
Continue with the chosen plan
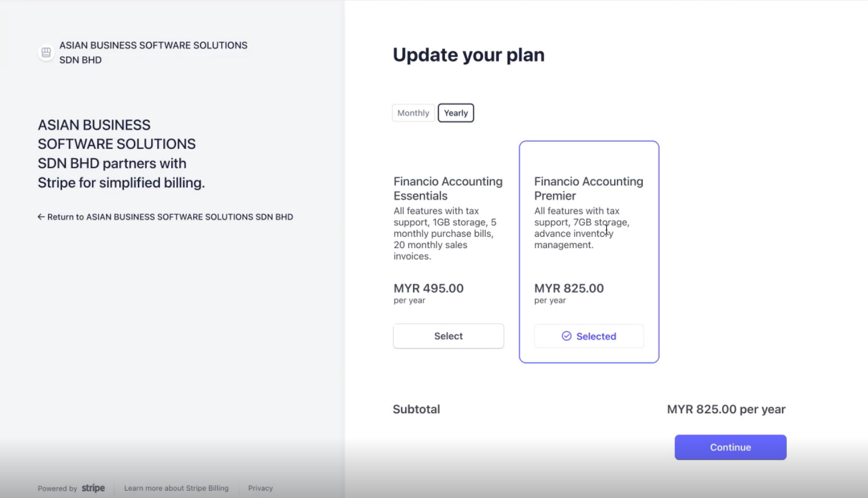coord(730,447)
